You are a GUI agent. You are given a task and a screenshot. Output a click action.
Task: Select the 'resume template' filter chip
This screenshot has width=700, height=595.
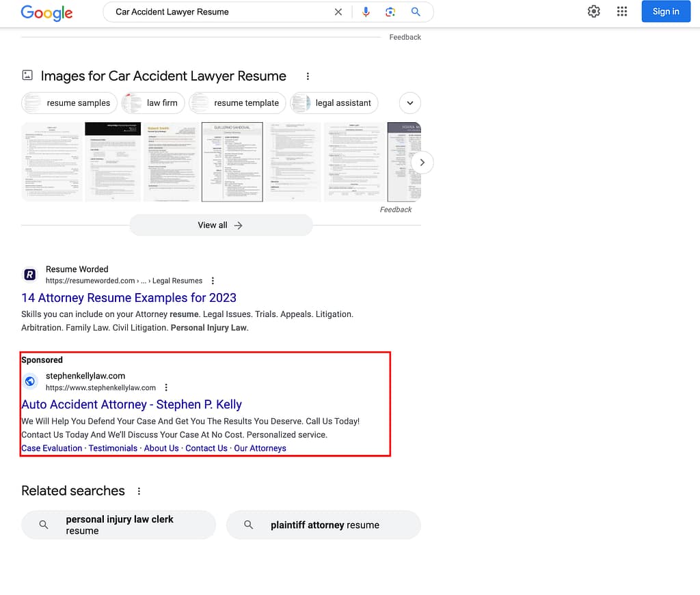(x=237, y=103)
